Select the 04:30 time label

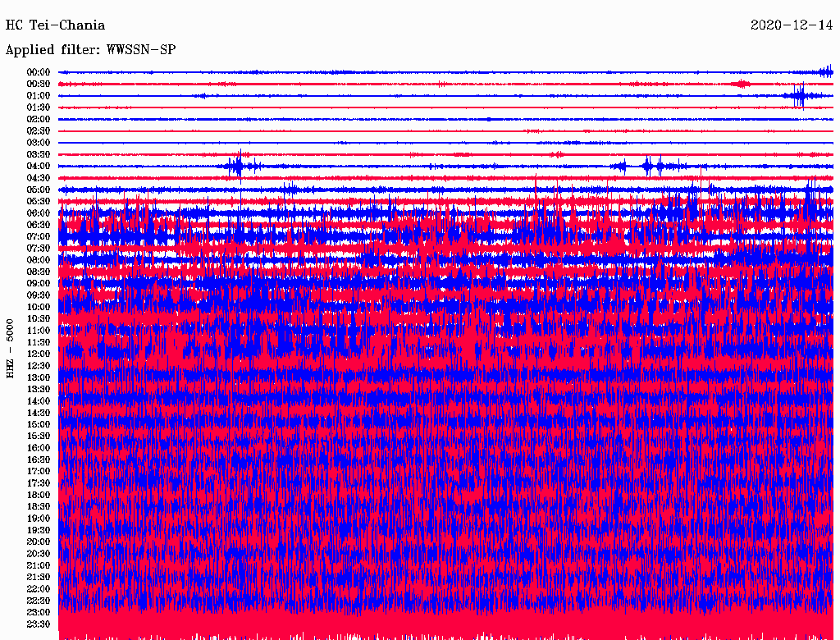pyautogui.click(x=39, y=178)
